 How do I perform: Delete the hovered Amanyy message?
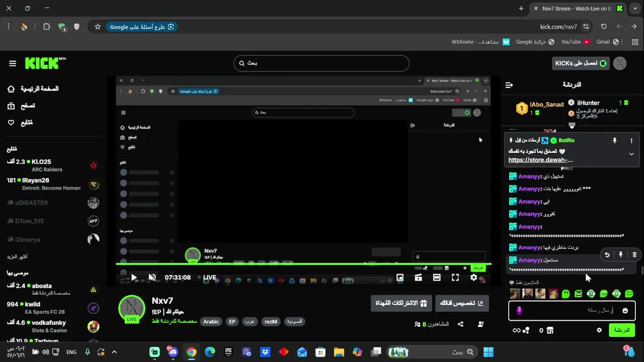point(634,255)
